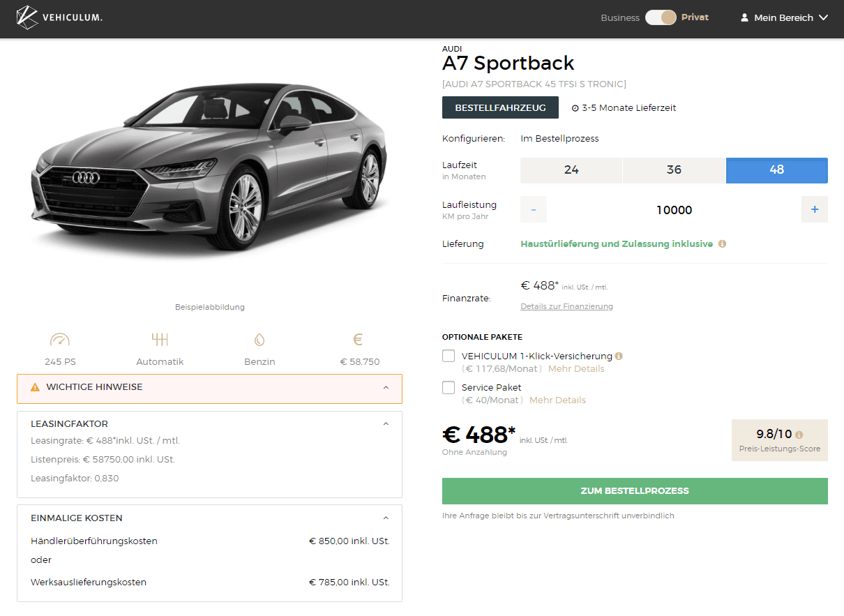This screenshot has width=844, height=616.
Task: Toggle the Business/Privat switch
Action: coord(661,17)
